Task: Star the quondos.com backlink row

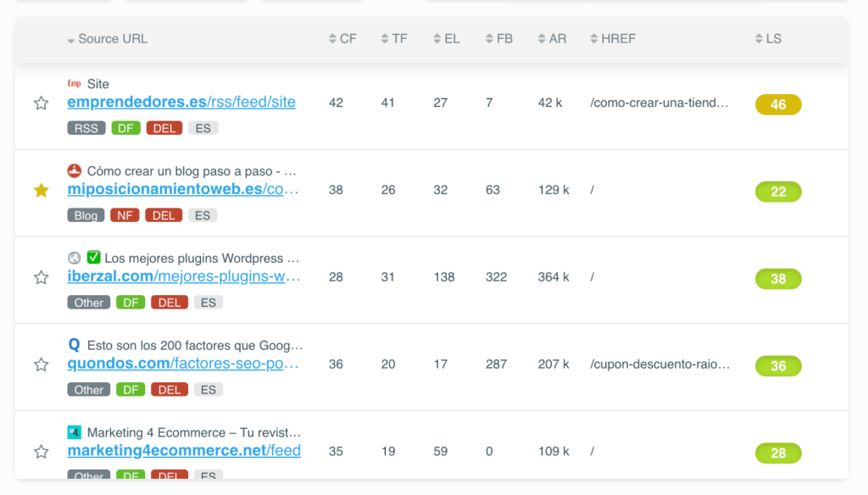Action: (41, 364)
